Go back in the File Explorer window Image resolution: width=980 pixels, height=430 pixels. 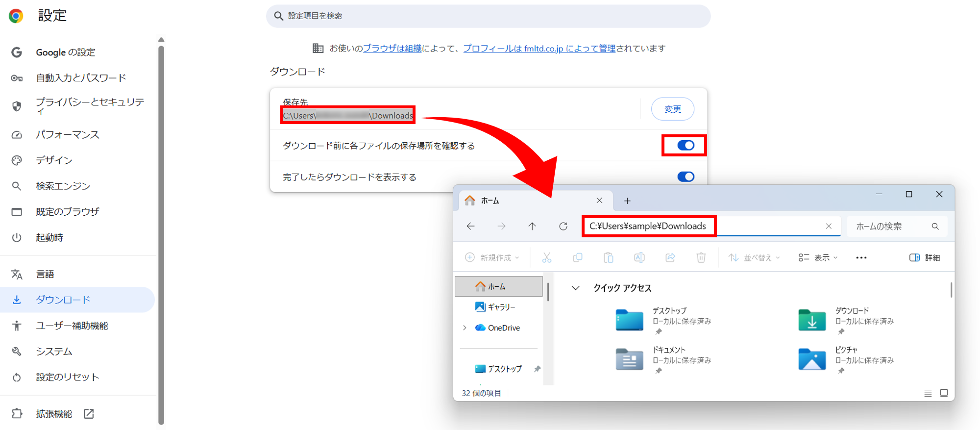[x=471, y=226]
